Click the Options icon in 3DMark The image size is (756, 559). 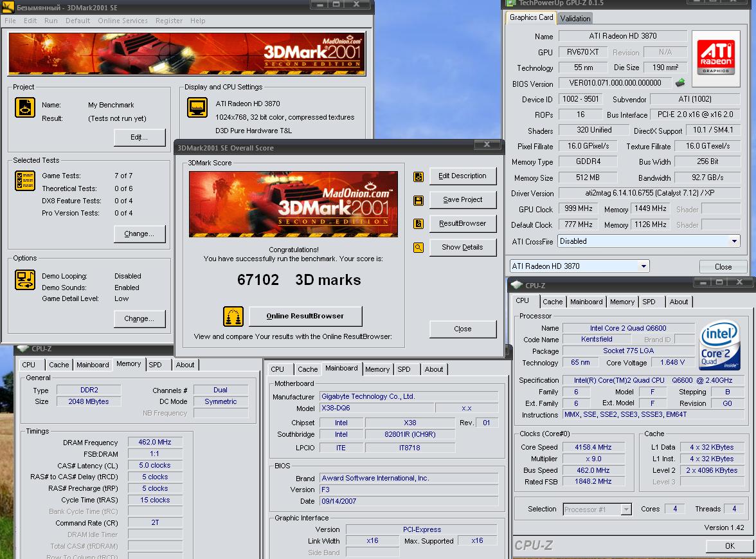pos(24,280)
